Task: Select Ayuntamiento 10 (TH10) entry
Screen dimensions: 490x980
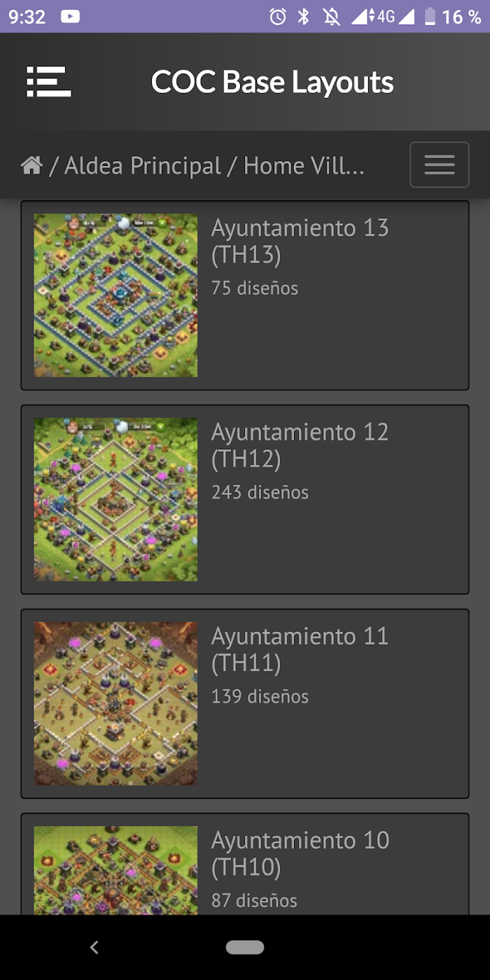Action: (x=245, y=864)
